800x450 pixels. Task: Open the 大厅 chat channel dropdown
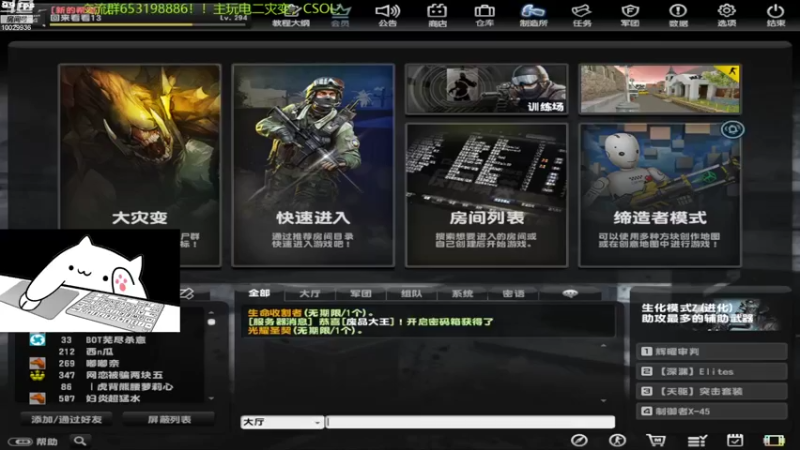click(282, 422)
